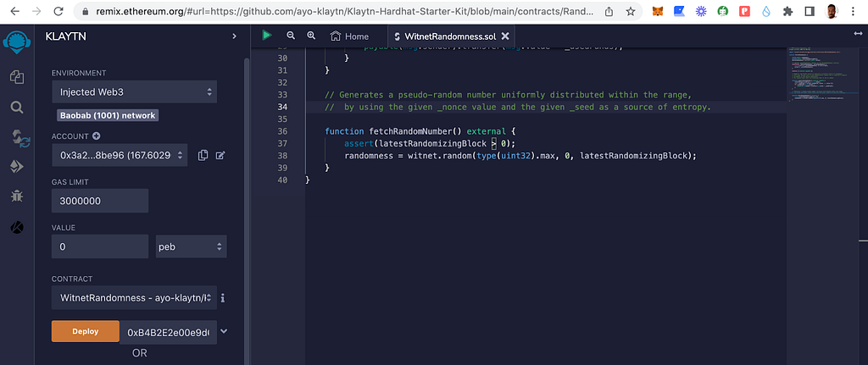Zoom in the editor font
Screen dimensions: 868x365
[x=311, y=36]
